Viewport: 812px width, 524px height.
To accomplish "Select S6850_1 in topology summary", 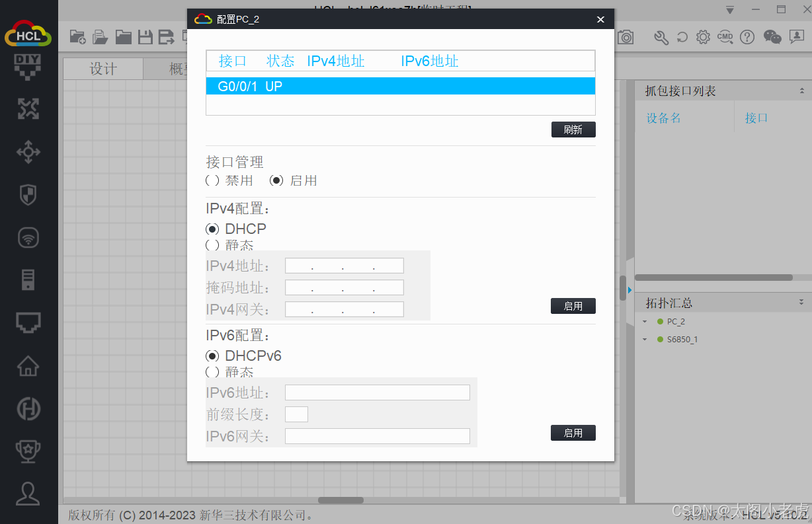I will (682, 340).
